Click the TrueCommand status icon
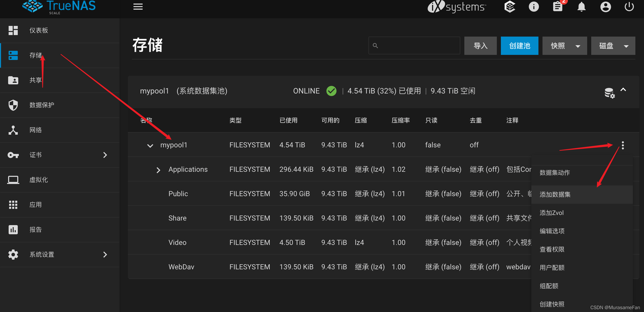 [510, 7]
